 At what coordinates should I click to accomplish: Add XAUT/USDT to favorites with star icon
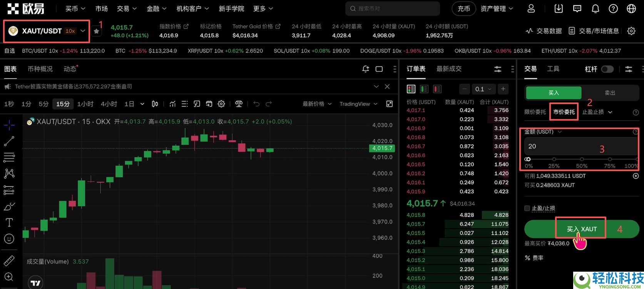(x=97, y=31)
